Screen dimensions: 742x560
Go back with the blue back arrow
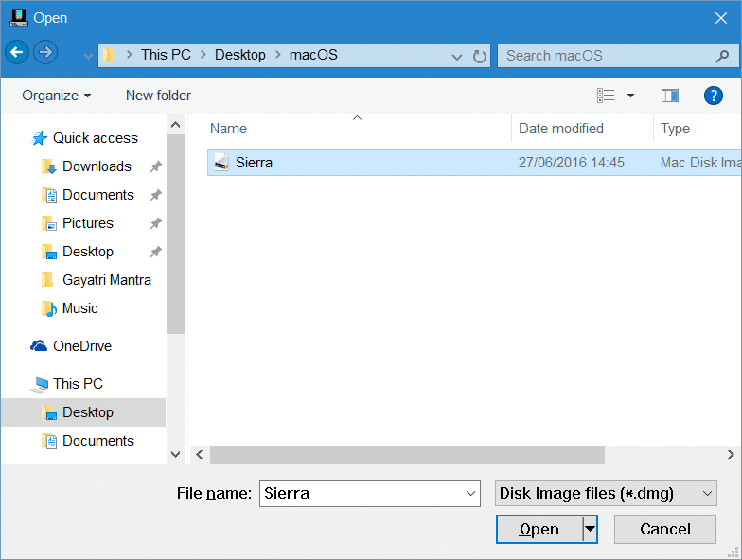(x=17, y=53)
